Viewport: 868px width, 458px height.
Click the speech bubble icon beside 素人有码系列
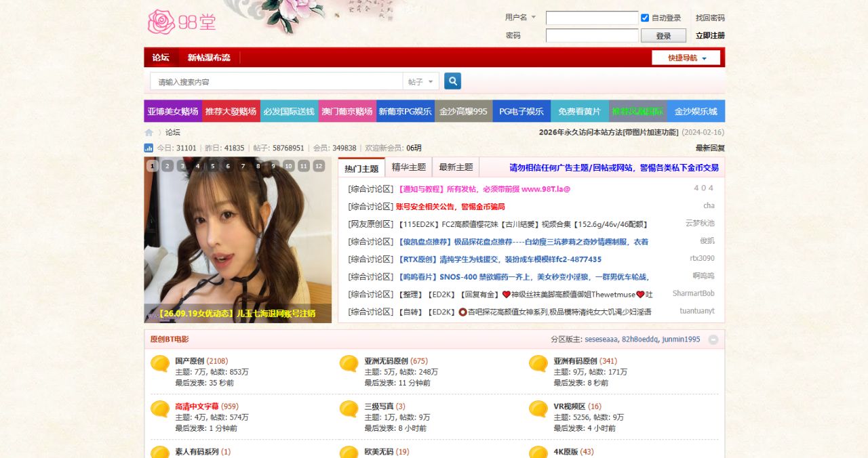160,452
